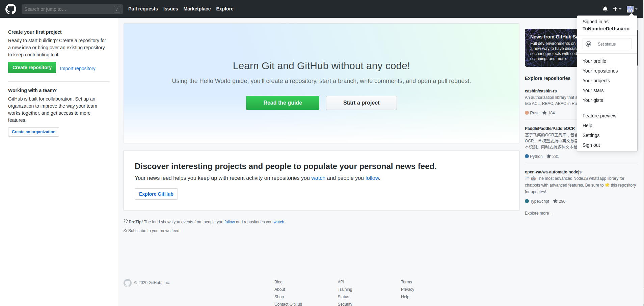Click the smiley icon in Set status
Viewport: 644px width, 306px height.
(588, 44)
